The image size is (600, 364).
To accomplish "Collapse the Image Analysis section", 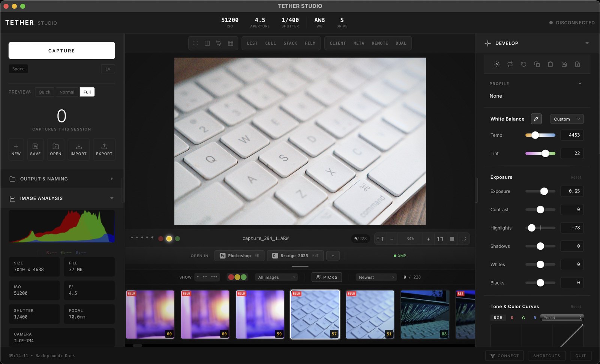I will (62, 198).
